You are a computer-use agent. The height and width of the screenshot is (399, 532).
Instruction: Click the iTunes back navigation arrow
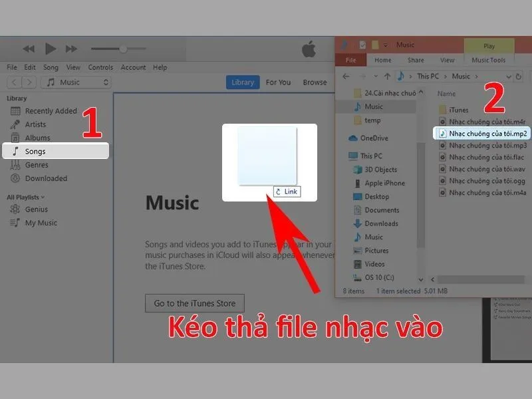(x=14, y=82)
